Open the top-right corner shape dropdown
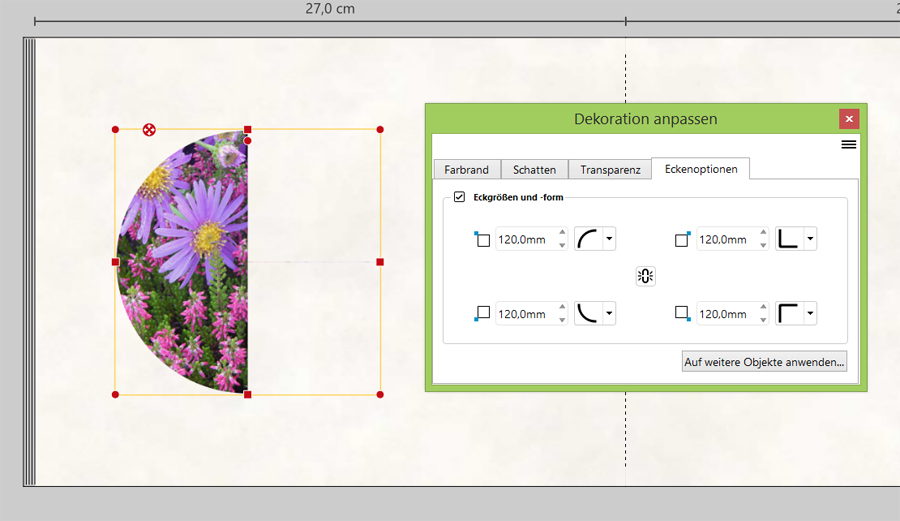900x521 pixels. [809, 239]
